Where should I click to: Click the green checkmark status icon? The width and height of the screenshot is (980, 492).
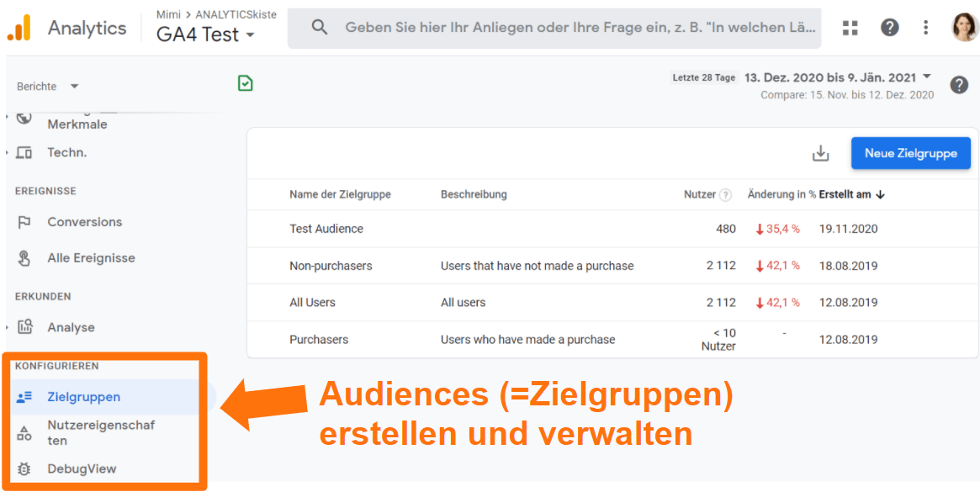(246, 84)
